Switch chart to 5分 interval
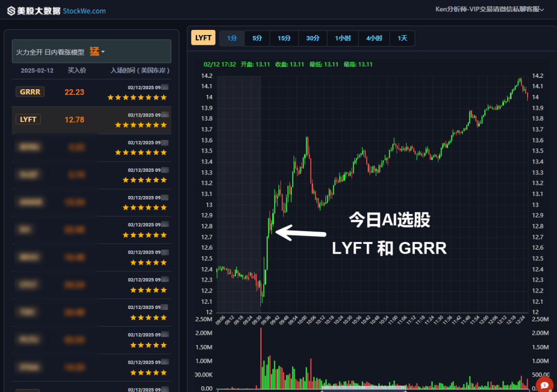Viewport: 557px width, 392px height. pyautogui.click(x=257, y=38)
